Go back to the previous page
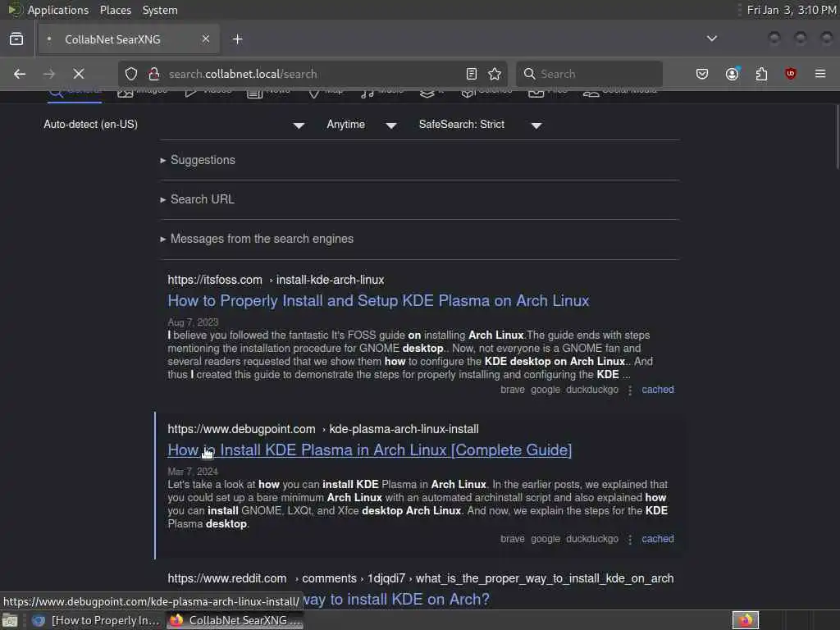 point(20,74)
